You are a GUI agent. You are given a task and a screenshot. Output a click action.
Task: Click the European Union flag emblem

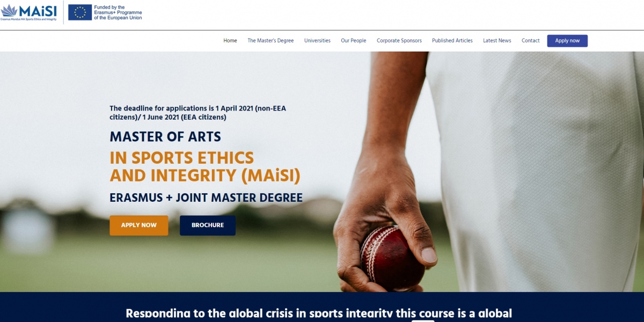pos(80,12)
